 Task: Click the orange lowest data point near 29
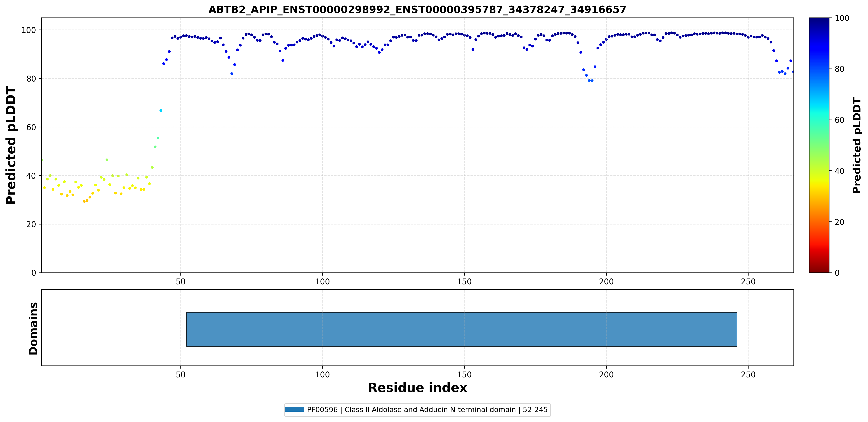click(84, 201)
